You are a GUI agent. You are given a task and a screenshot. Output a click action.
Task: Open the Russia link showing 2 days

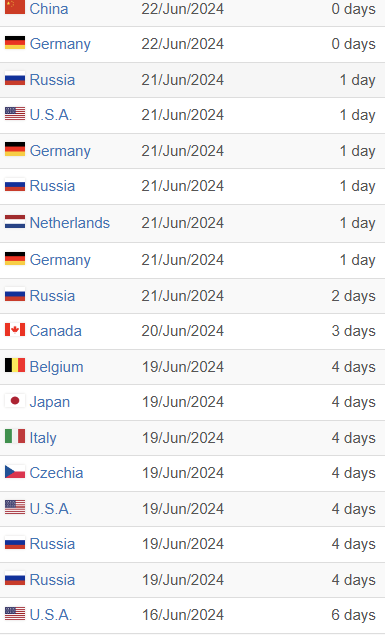pos(52,296)
